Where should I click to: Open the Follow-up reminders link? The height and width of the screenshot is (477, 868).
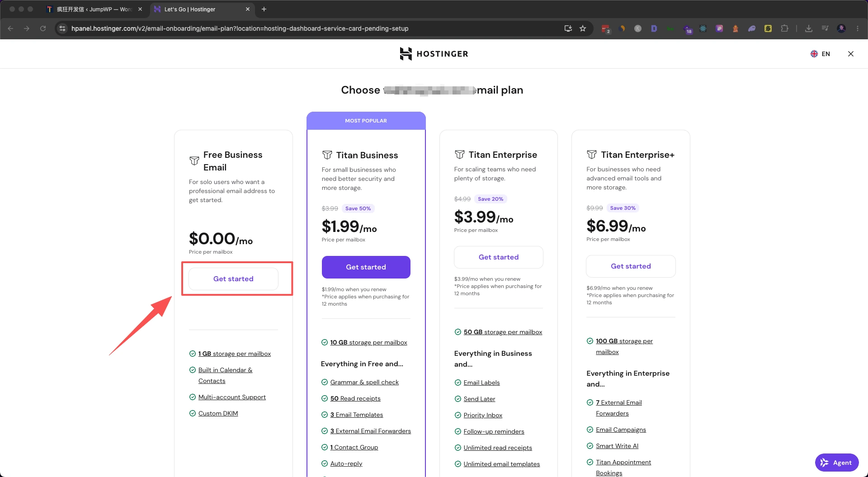pos(494,432)
